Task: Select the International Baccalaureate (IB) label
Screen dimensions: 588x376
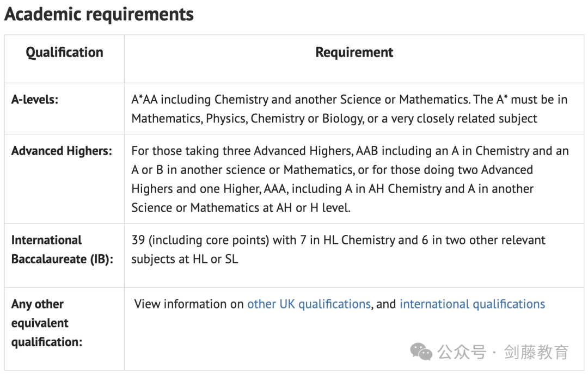Action: (62, 250)
